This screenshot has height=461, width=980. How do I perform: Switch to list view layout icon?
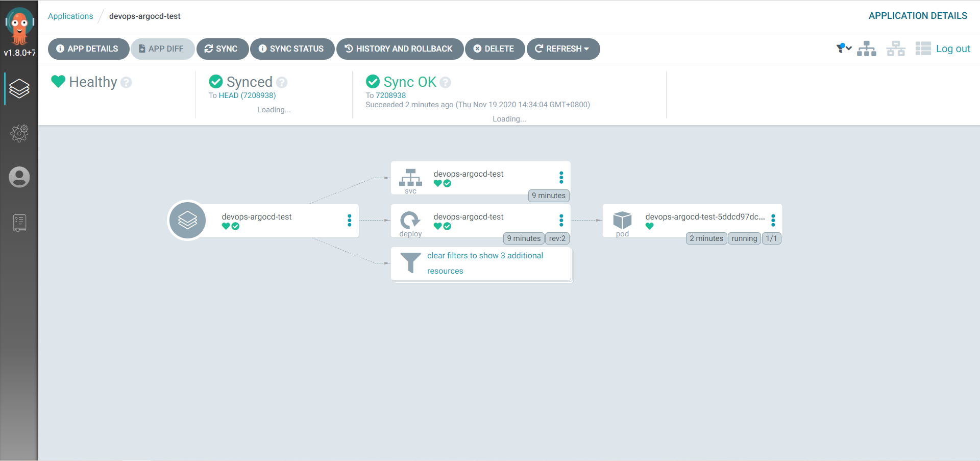923,48
